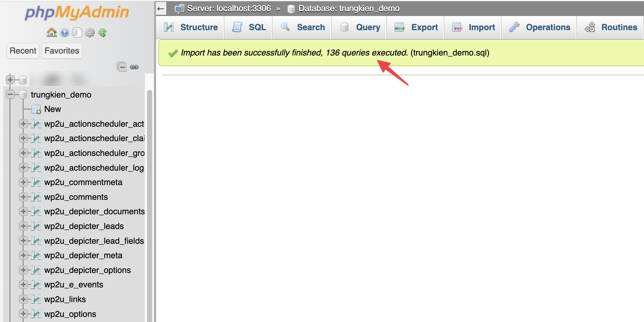Open the wp2u_depicter_leads table

[84, 226]
